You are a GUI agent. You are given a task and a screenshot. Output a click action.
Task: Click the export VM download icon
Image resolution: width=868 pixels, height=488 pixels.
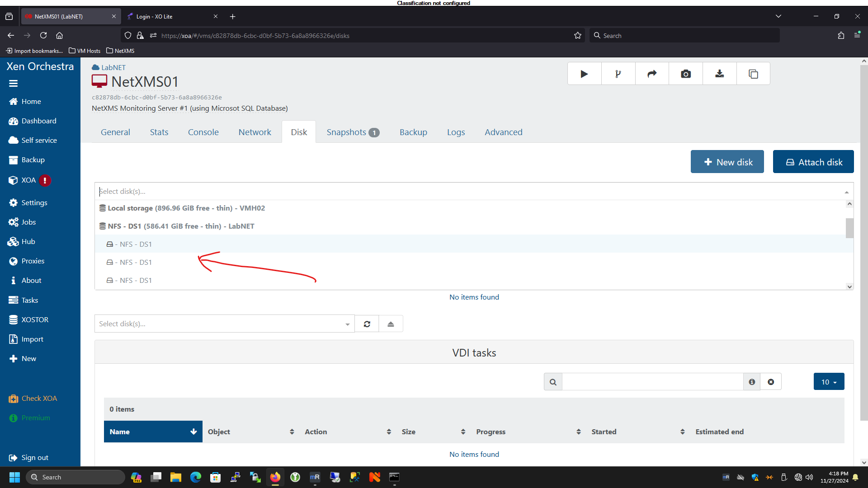tap(720, 74)
